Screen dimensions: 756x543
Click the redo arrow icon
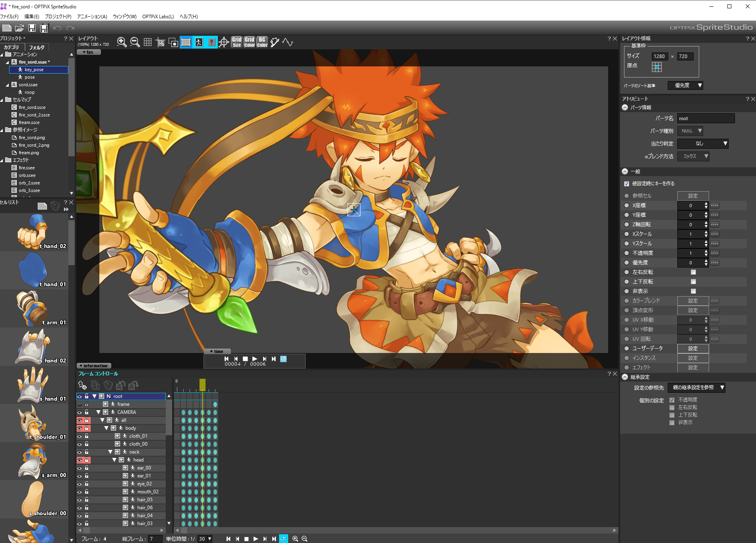[70, 28]
